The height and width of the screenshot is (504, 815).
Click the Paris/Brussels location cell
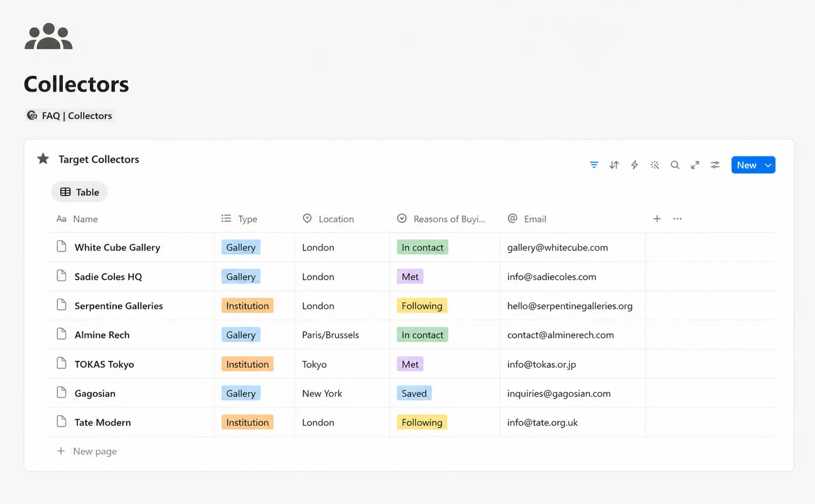point(330,335)
